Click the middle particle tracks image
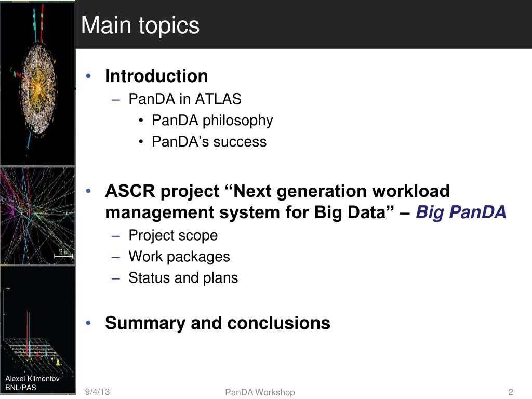This screenshot has height=399, width=532. pyautogui.click(x=37, y=216)
